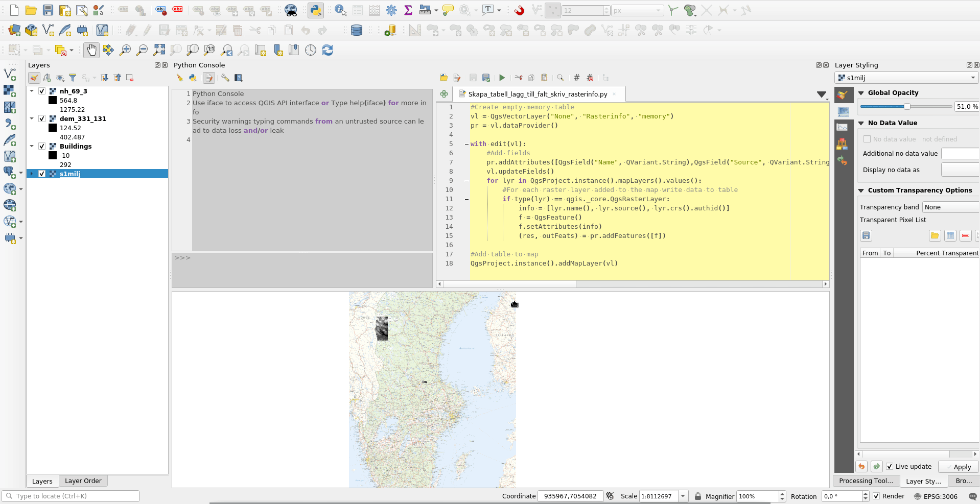
Task: Toggle visibility of Buildings layer
Action: pos(42,147)
